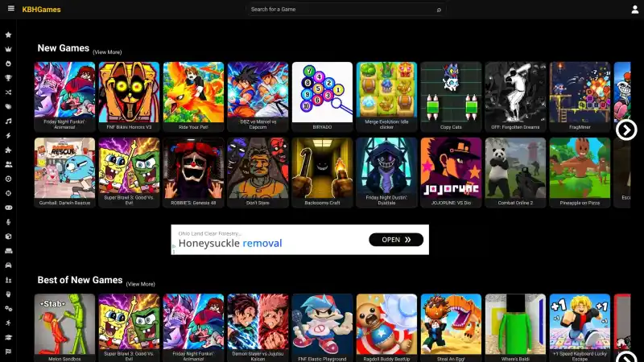Open JOJORUNE: VS Dio game

(451, 172)
